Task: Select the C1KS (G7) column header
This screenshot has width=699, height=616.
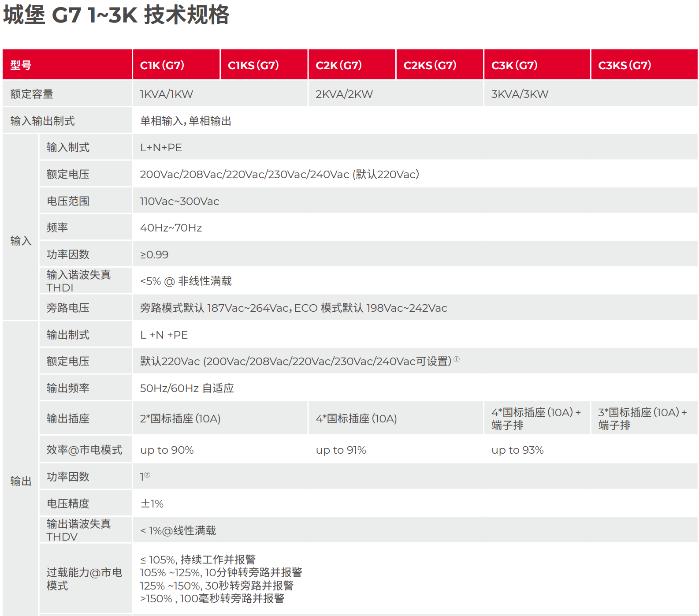Action: 253,65
